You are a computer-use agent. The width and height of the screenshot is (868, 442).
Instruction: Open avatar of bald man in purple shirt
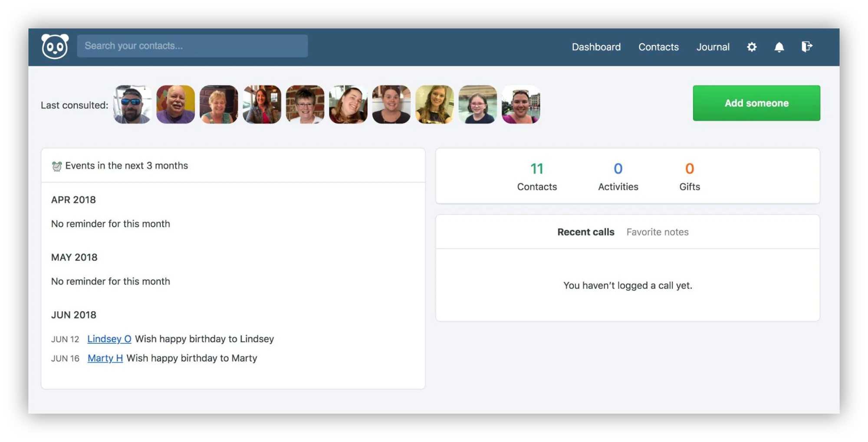(x=175, y=104)
